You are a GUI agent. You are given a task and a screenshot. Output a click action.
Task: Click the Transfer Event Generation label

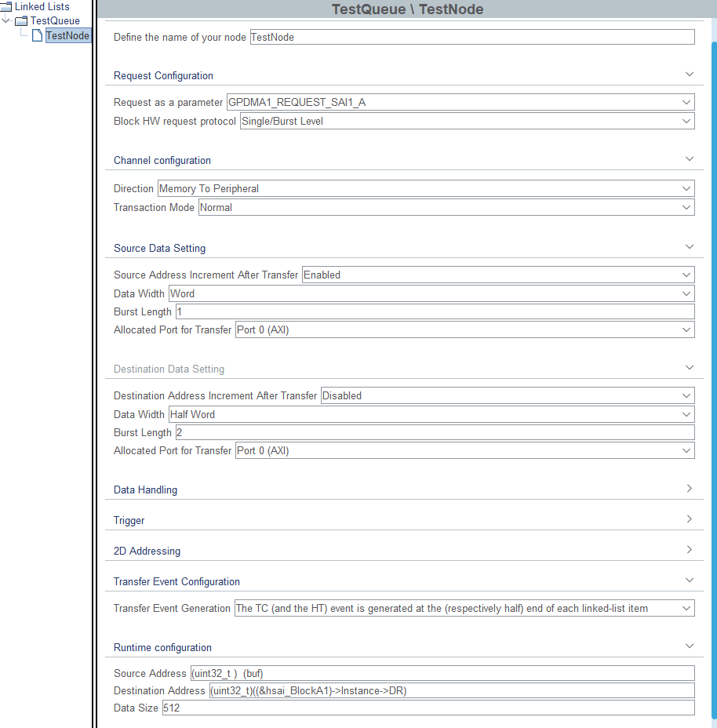[172, 608]
